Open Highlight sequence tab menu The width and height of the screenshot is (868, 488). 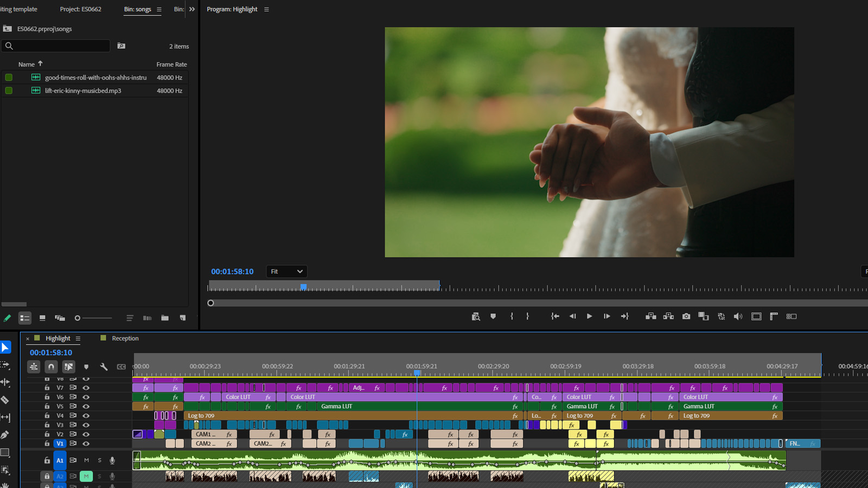click(78, 338)
